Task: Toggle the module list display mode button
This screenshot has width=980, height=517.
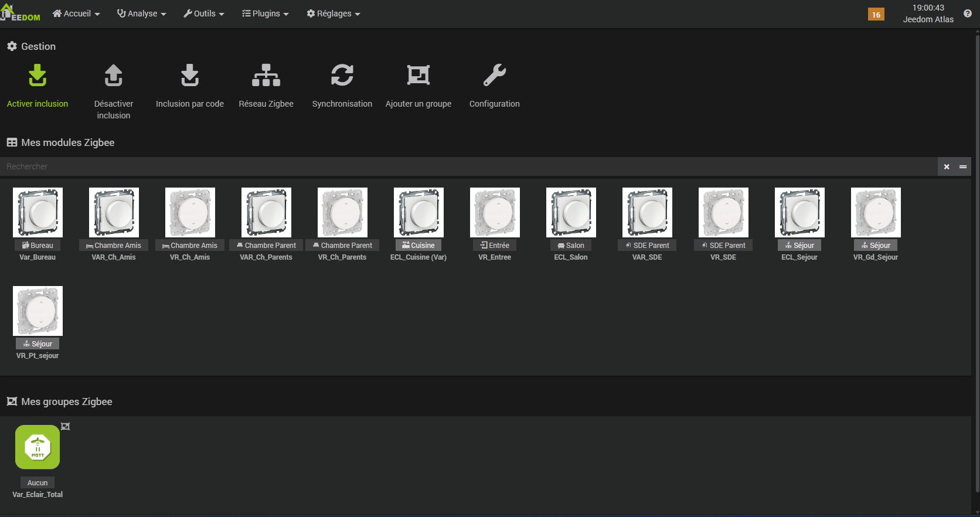Action: point(963,167)
